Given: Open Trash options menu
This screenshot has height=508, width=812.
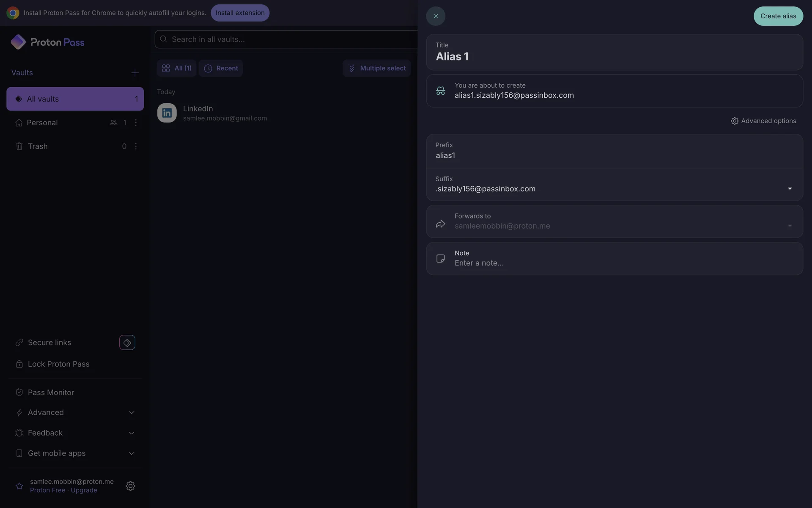Looking at the screenshot, I should [136, 146].
